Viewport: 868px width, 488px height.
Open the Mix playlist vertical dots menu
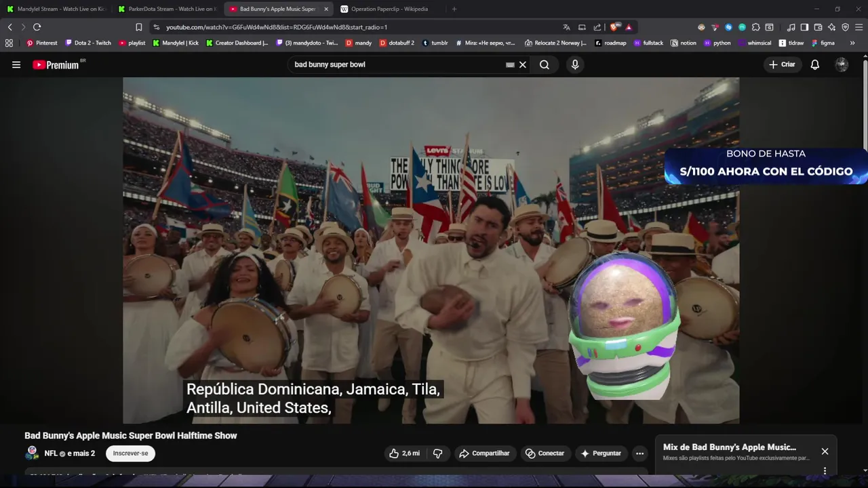pos(825,470)
